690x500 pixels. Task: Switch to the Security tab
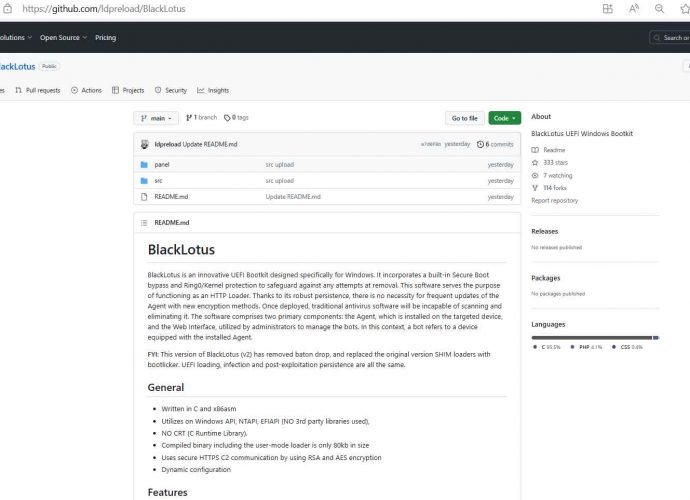tap(171, 90)
